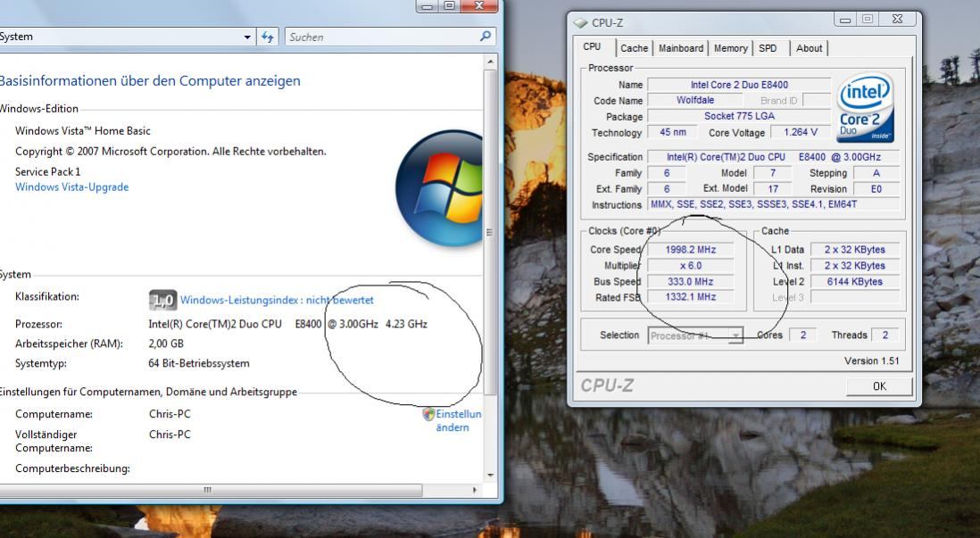Maximize the System window

(x=449, y=5)
